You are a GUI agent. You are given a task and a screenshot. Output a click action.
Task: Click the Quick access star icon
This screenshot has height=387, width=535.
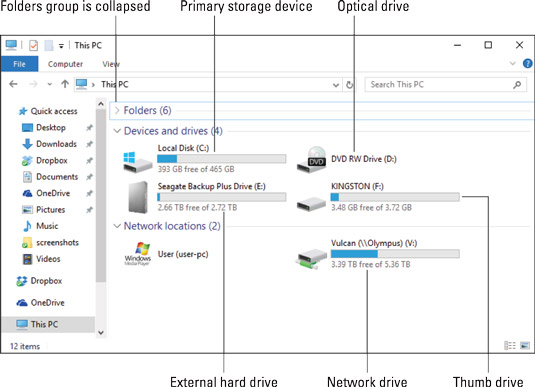[23, 111]
